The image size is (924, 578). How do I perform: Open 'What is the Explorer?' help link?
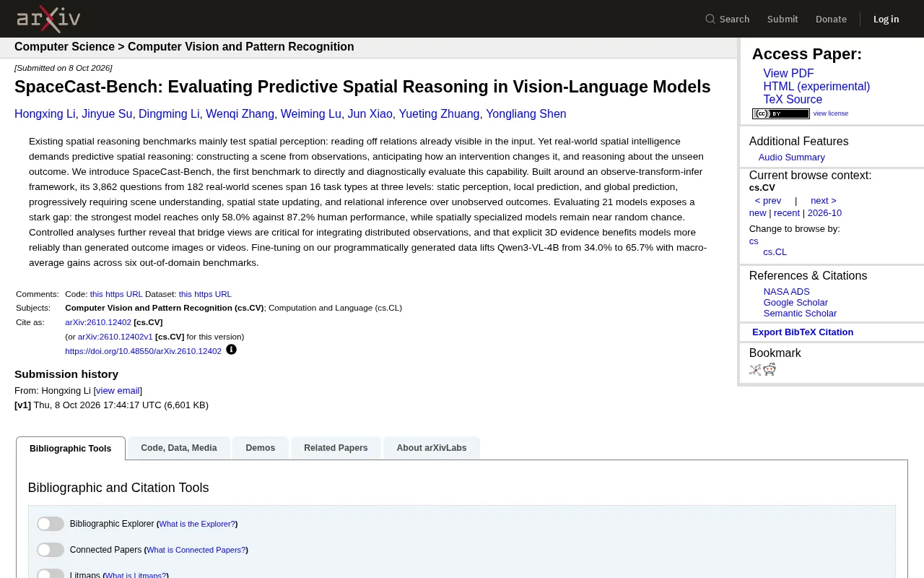tap(197, 524)
